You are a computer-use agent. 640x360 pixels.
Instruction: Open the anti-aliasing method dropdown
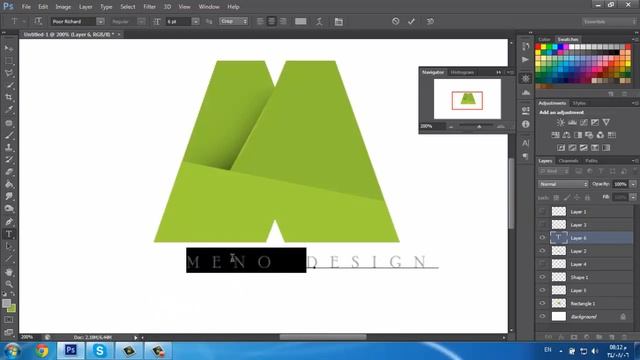click(x=234, y=21)
